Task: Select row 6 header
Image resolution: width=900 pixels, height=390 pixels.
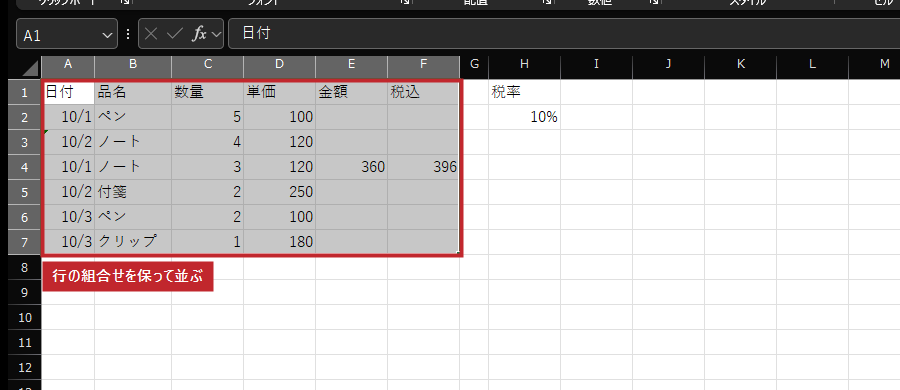Action: pyautogui.click(x=25, y=217)
